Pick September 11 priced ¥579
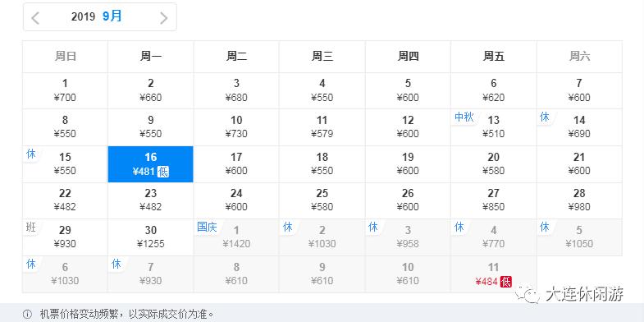This screenshot has width=644, height=322. coord(322,127)
